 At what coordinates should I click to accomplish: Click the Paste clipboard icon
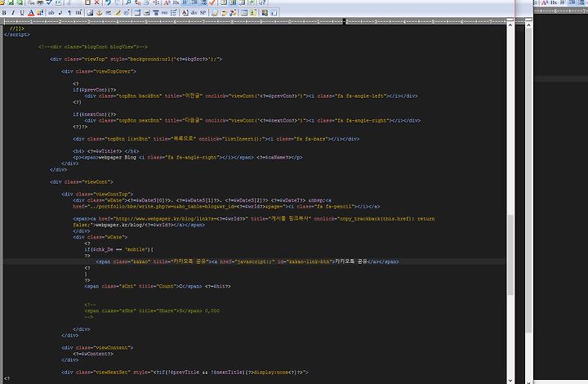87,2
